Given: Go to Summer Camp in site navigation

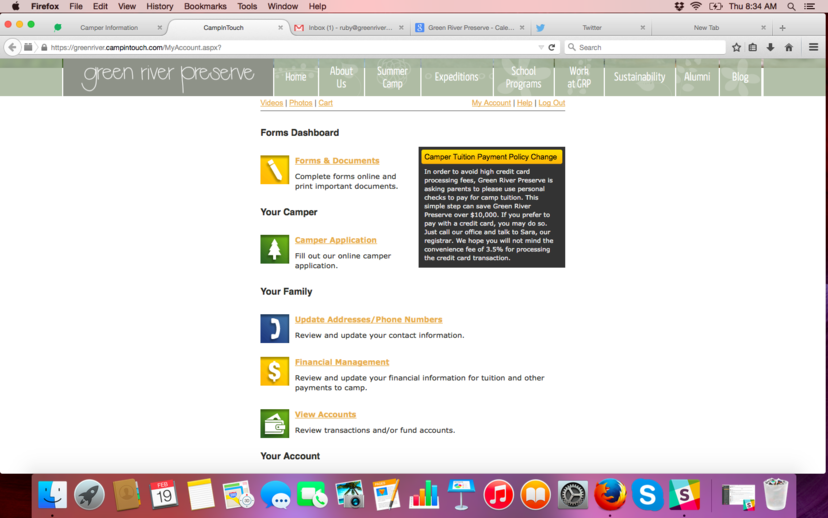Looking at the screenshot, I should [392, 77].
